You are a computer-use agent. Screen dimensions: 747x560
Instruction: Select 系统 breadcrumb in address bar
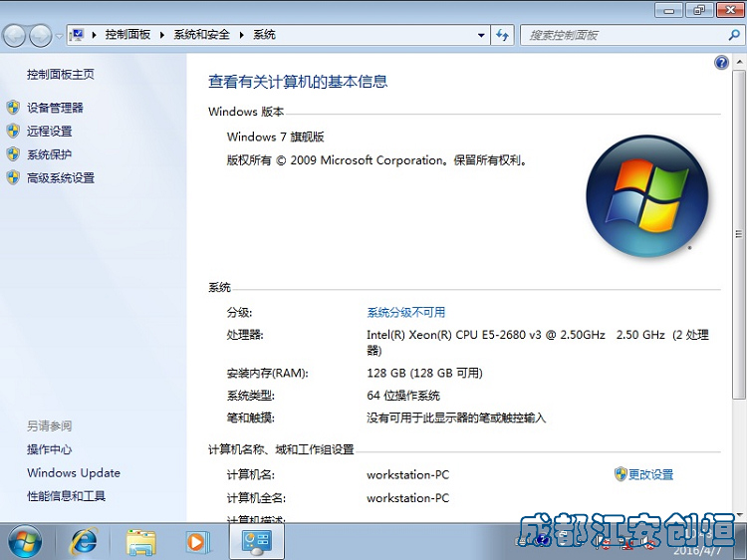pos(264,35)
